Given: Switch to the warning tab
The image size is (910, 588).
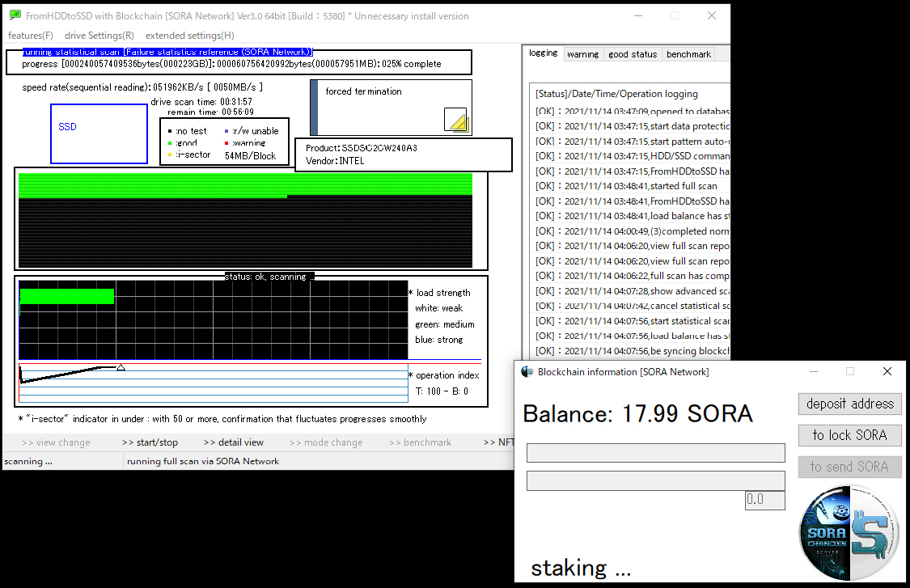Looking at the screenshot, I should click(582, 54).
